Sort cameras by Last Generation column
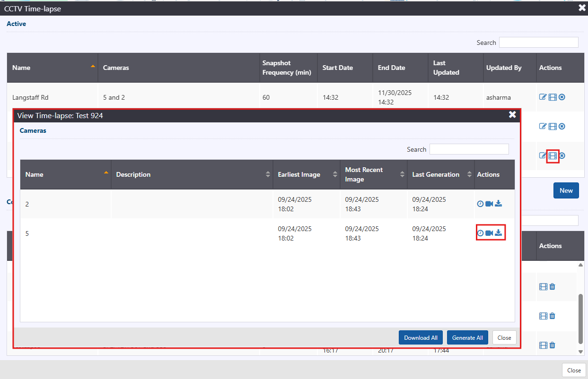Image resolution: width=588 pixels, height=379 pixels. pos(440,174)
